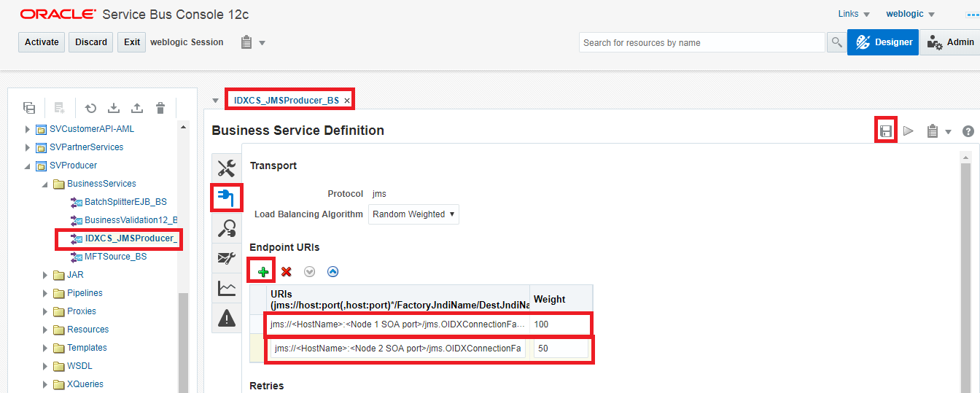Expand the SVCustomerAPI-AML project
980x393 pixels.
tap(28, 129)
